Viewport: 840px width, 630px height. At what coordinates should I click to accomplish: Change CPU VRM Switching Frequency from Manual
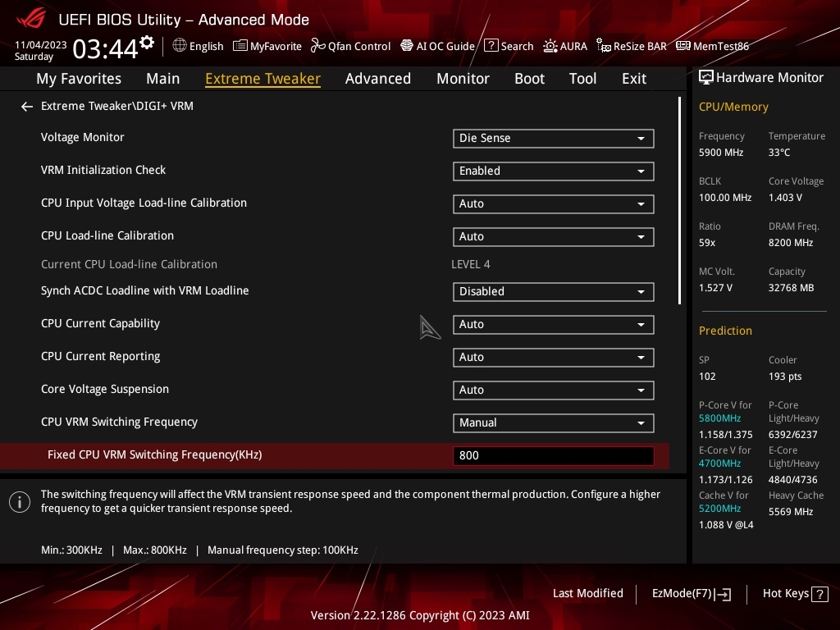[x=553, y=422]
